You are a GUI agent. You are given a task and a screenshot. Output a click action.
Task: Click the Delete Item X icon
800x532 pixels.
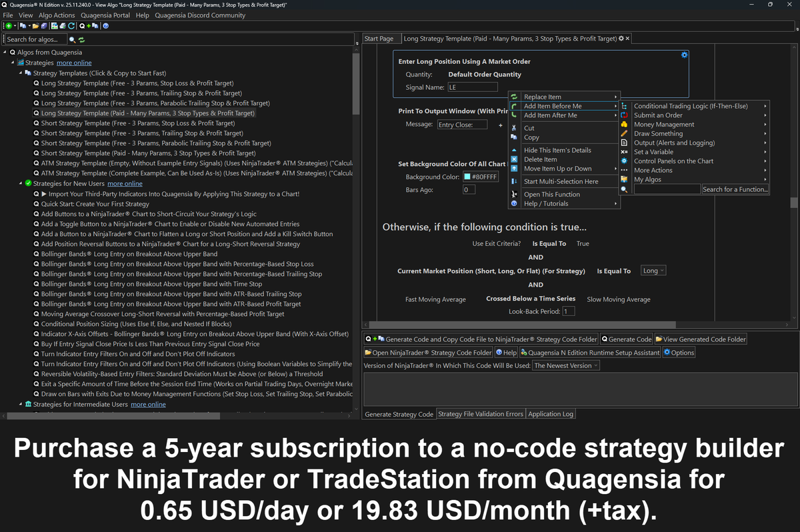(514, 159)
